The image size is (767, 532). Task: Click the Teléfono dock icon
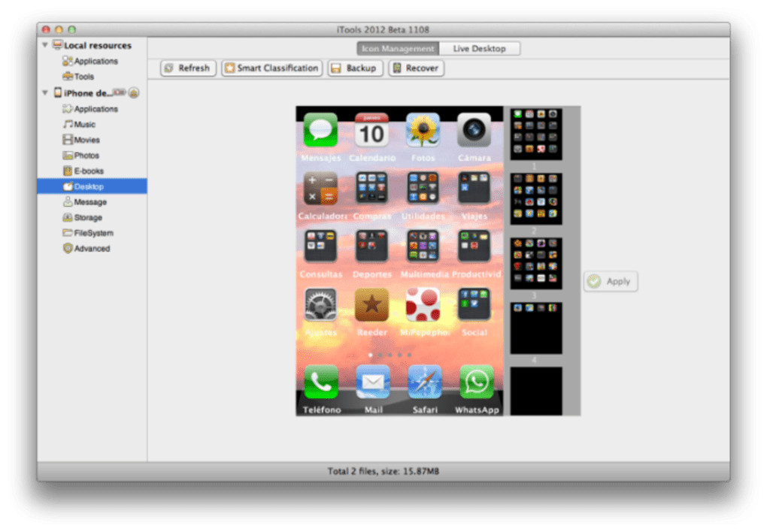point(321,382)
